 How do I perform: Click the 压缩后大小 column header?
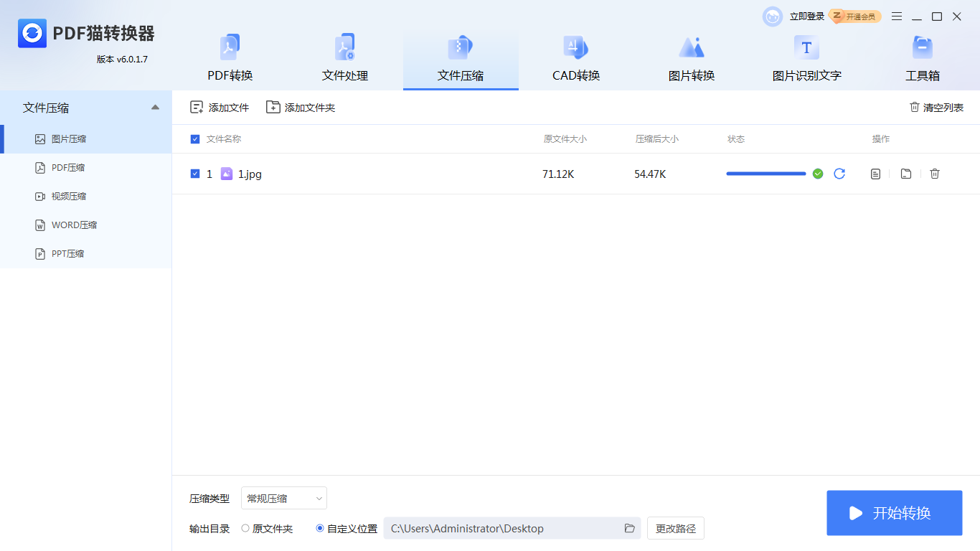[x=657, y=139]
